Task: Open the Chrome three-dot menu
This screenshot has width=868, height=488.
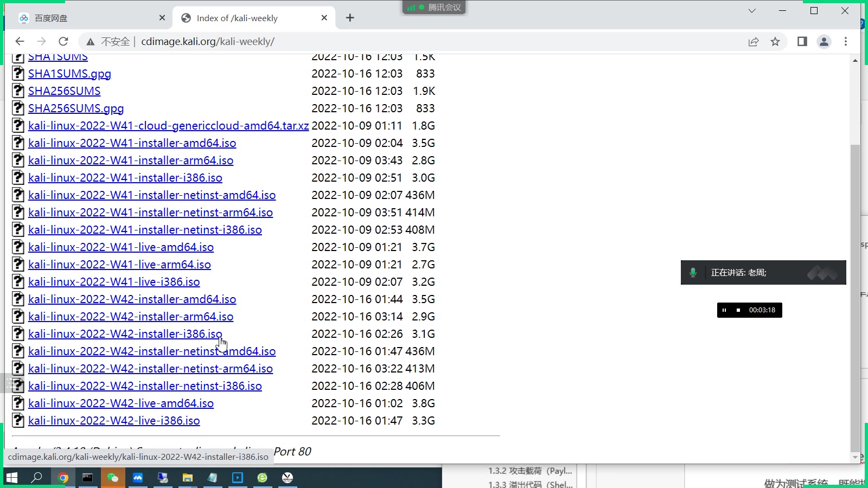Action: click(x=846, y=42)
